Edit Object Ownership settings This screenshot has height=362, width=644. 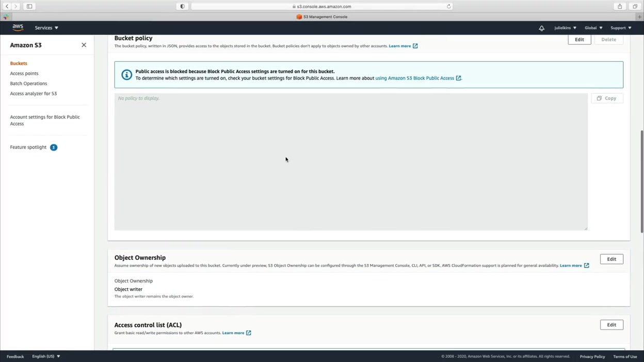pyautogui.click(x=611, y=259)
